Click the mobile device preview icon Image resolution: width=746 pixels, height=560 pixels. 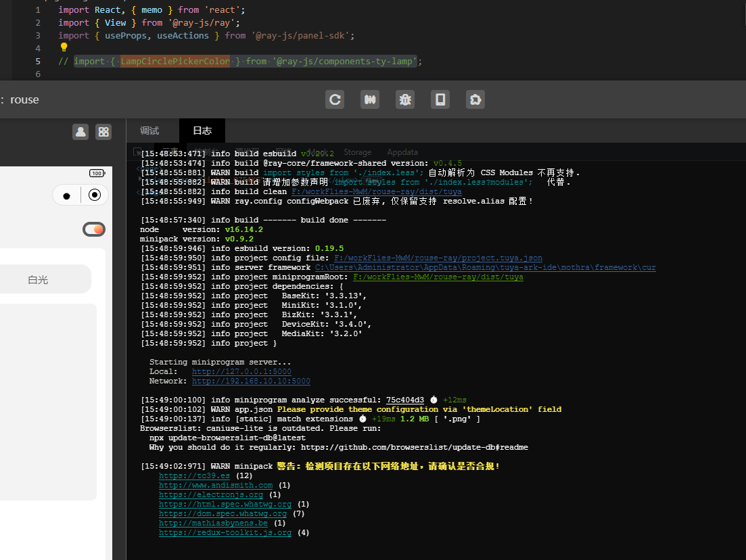click(x=440, y=99)
